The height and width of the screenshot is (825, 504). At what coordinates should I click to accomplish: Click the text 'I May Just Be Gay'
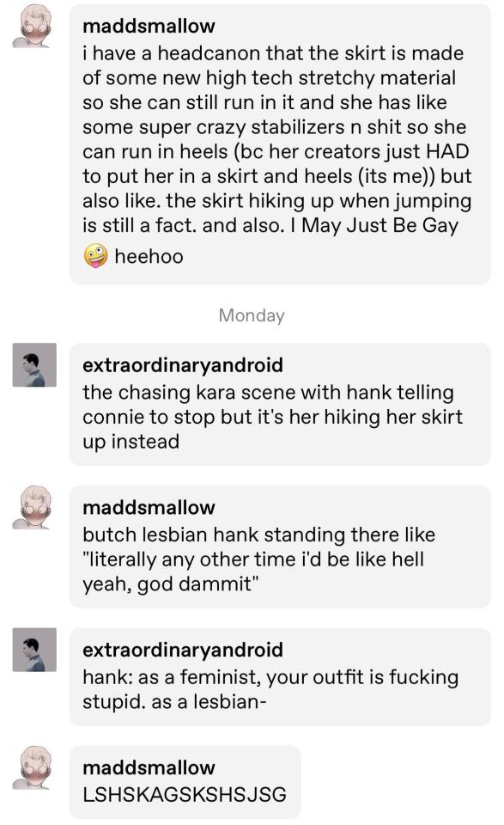[374, 225]
